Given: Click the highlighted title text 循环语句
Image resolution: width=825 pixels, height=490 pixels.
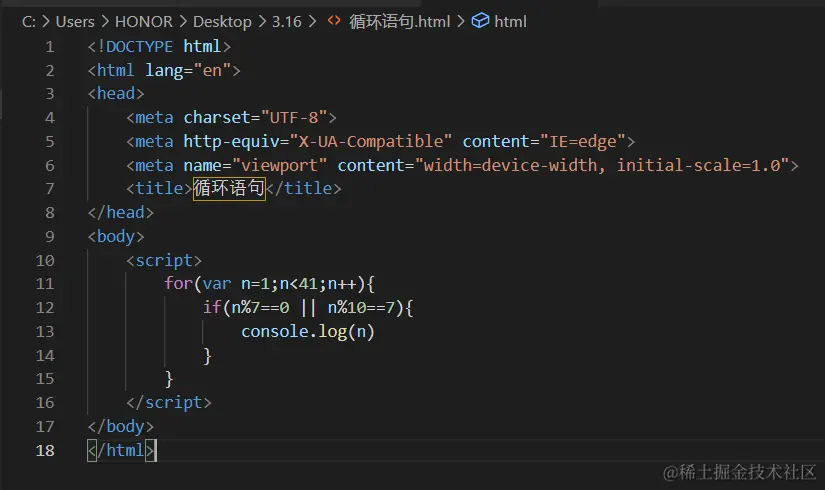Looking at the screenshot, I should point(229,188).
